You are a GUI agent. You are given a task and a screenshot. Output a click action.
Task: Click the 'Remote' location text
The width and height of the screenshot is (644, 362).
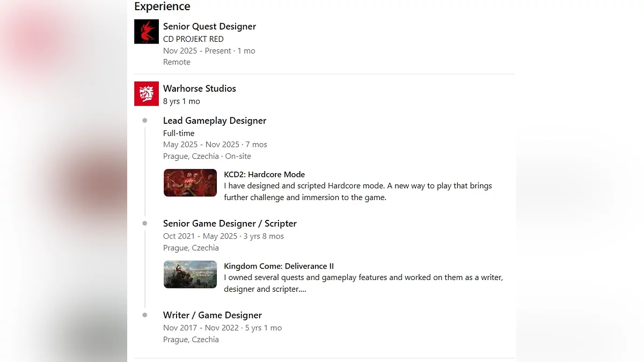point(177,62)
